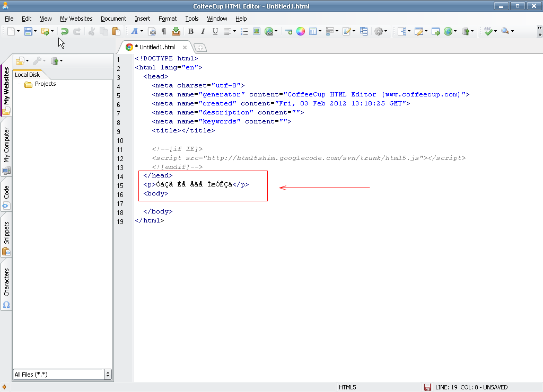543x392 pixels.
Task: Click the spell check ABC icon
Action: [488, 31]
